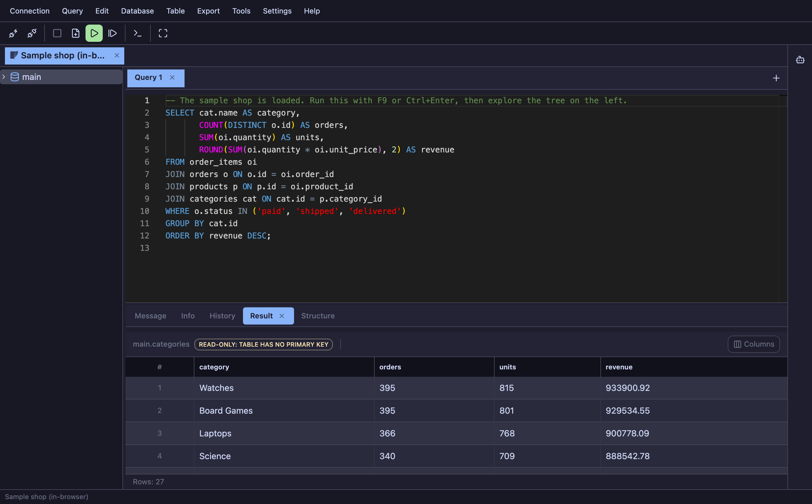Click the # row number column header
The image size is (812, 504).
160,367
